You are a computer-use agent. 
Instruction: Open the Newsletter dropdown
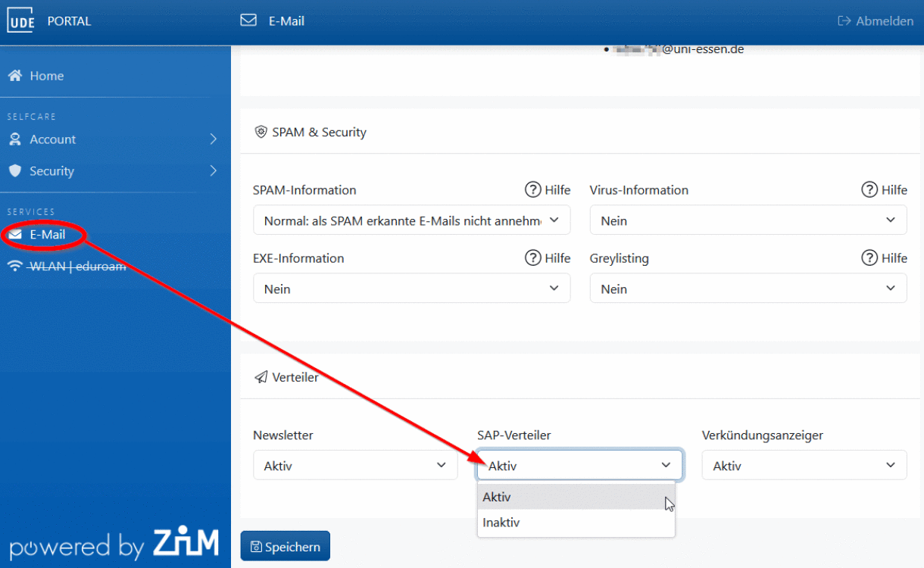(355, 466)
